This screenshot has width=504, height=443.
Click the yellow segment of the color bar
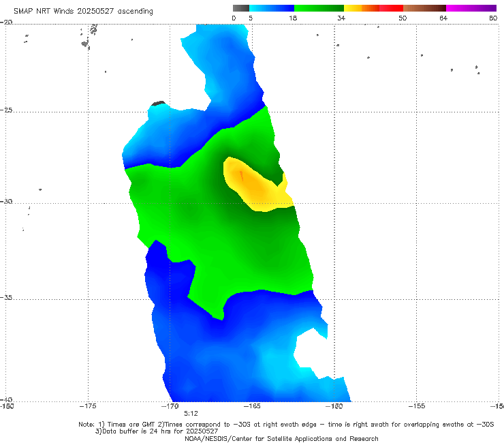point(353,8)
